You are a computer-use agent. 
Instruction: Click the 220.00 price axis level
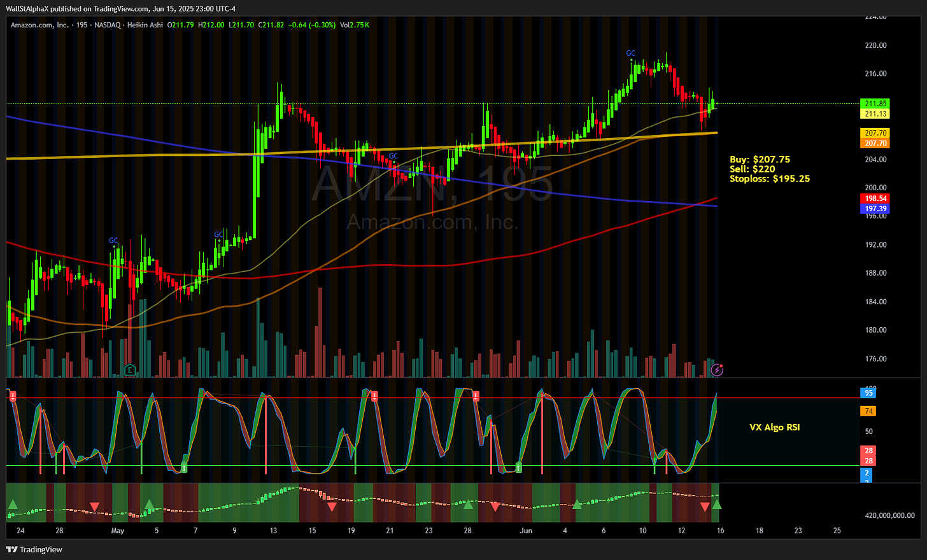[x=876, y=45]
